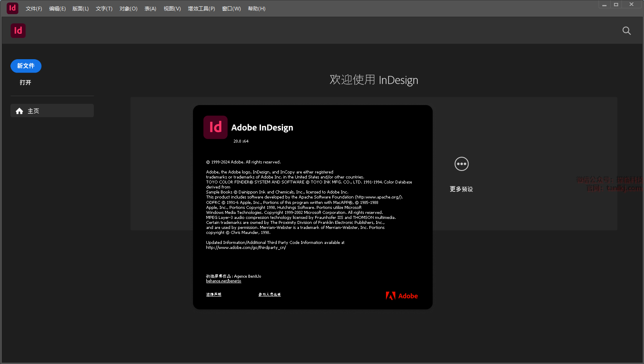
Task: Open the 编辑(E) menu
Action: pyautogui.click(x=57, y=9)
